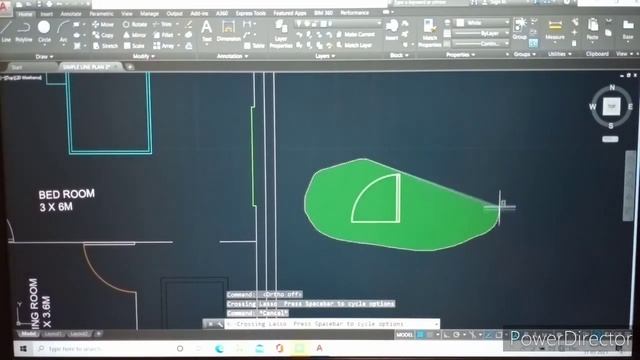Image resolution: width=640 pixels, height=360 pixels.
Task: Switch to the Insert ribbon tab
Action: click(47, 14)
